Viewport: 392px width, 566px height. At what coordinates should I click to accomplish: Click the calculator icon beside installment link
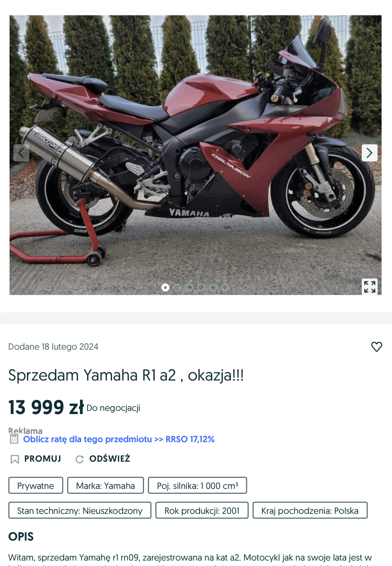tap(14, 439)
